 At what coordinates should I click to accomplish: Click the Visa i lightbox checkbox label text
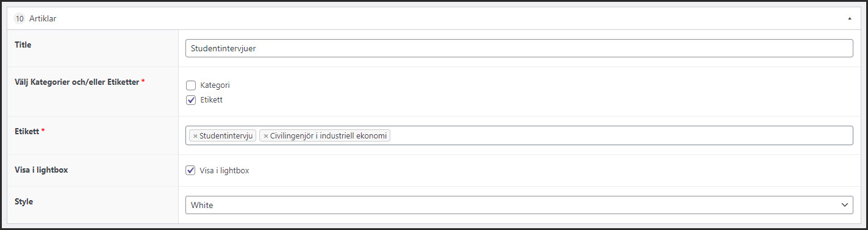coord(224,170)
